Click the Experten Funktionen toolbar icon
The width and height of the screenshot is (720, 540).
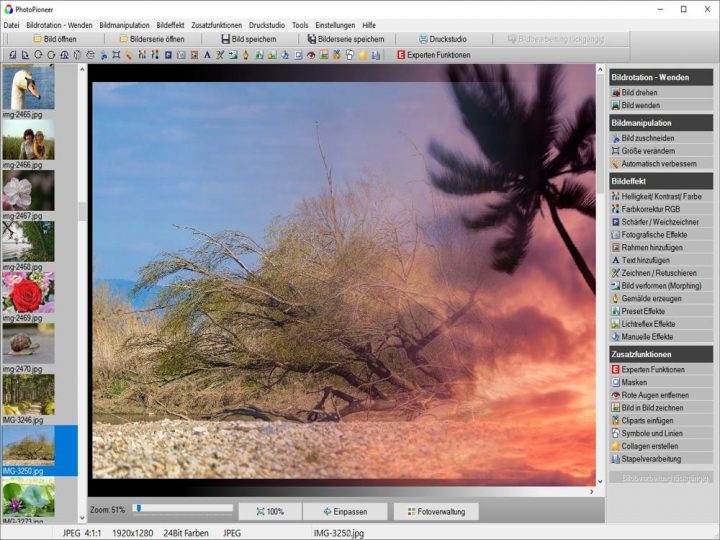tap(433, 55)
